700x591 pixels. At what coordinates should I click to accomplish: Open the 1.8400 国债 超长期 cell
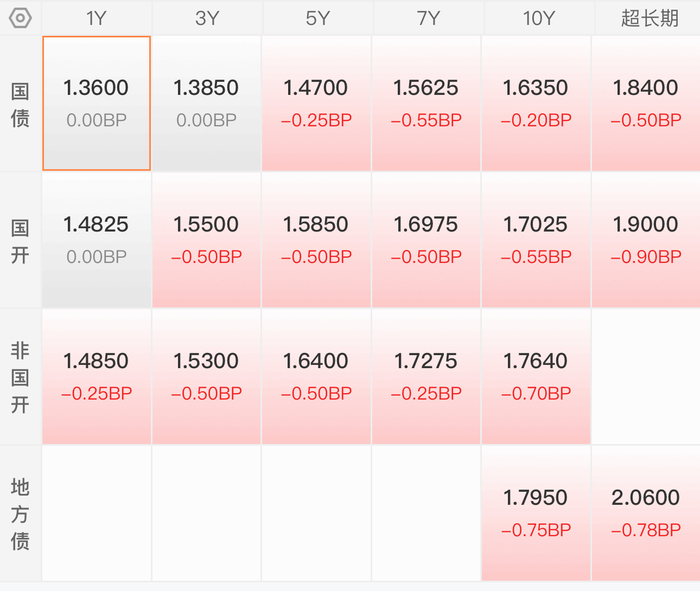tap(646, 104)
